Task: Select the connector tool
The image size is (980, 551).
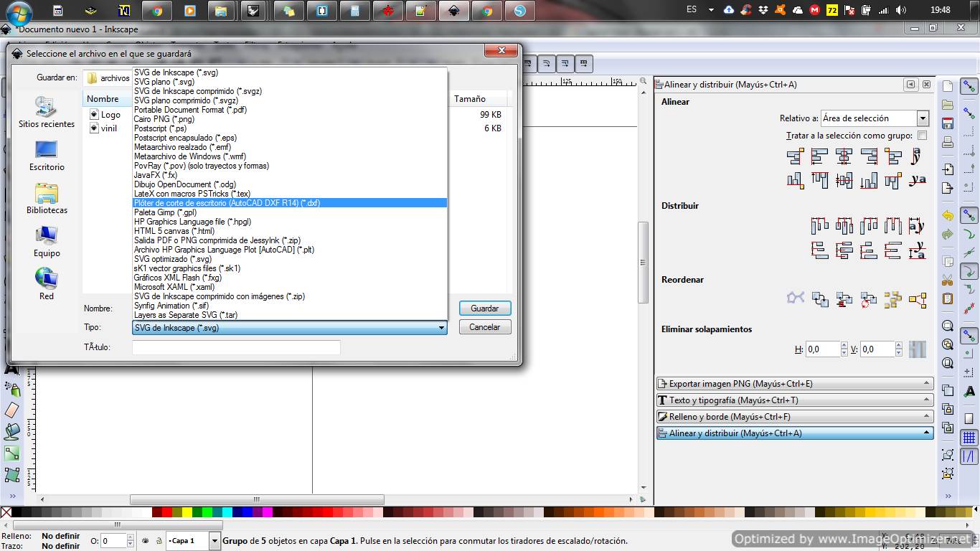Action: click(12, 453)
